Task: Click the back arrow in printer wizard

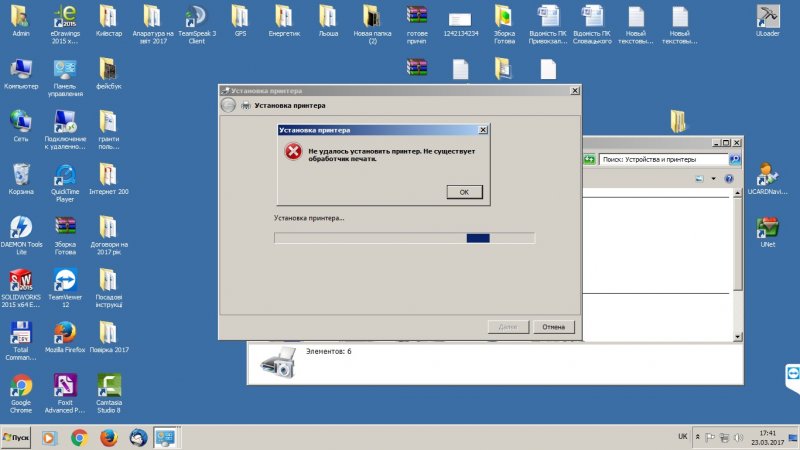Action: coord(228,106)
